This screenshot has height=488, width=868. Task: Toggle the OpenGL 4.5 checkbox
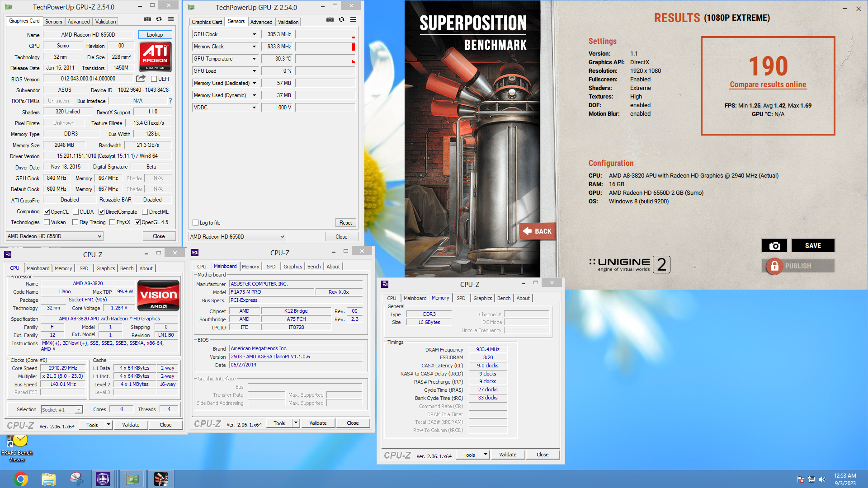point(137,222)
